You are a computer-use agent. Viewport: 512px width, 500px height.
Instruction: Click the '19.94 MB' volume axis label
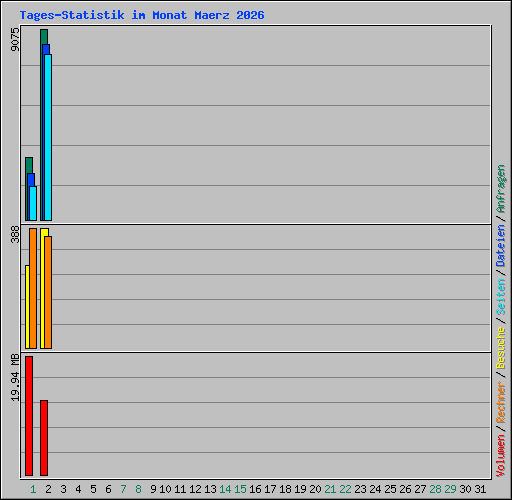coord(15,378)
